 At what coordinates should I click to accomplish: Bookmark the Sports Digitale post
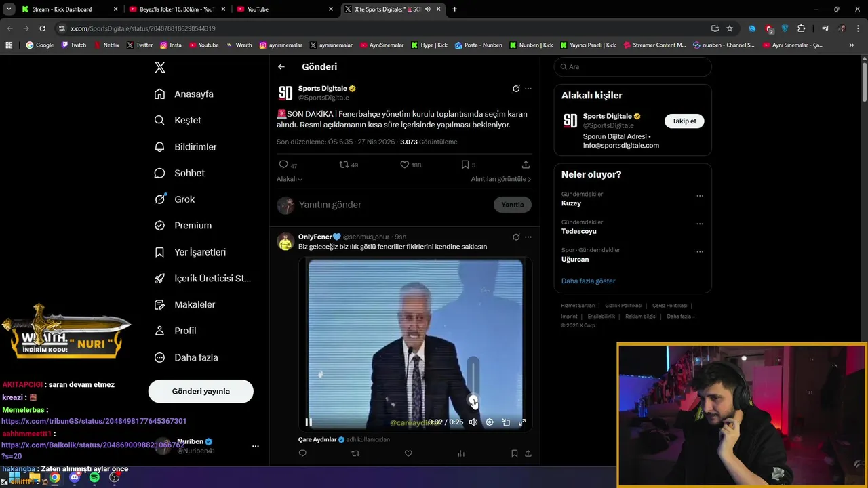(x=465, y=165)
